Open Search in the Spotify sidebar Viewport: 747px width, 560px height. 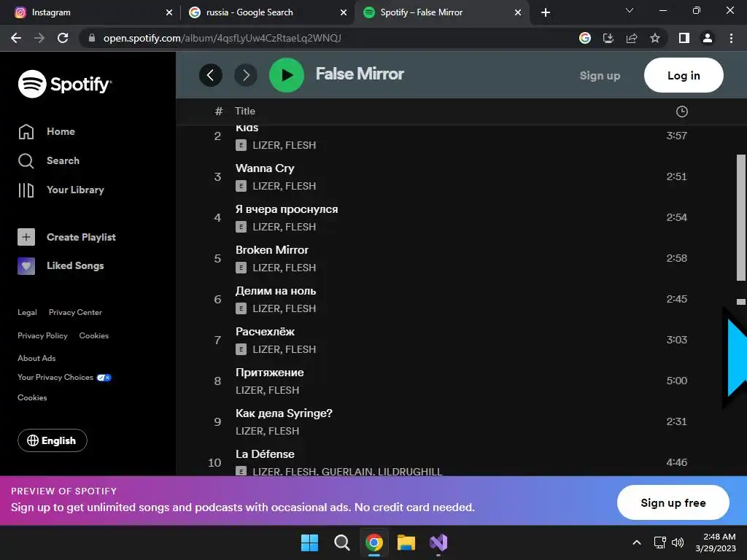[x=49, y=160]
